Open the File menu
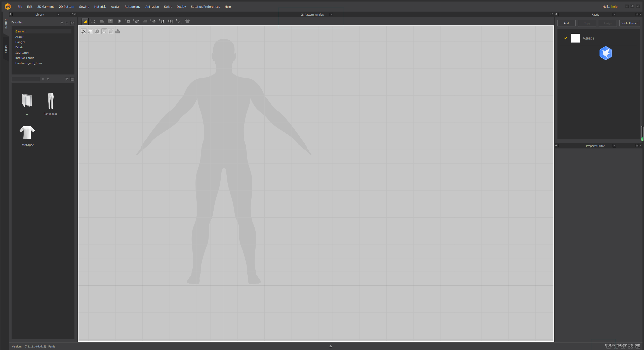 tap(20, 7)
